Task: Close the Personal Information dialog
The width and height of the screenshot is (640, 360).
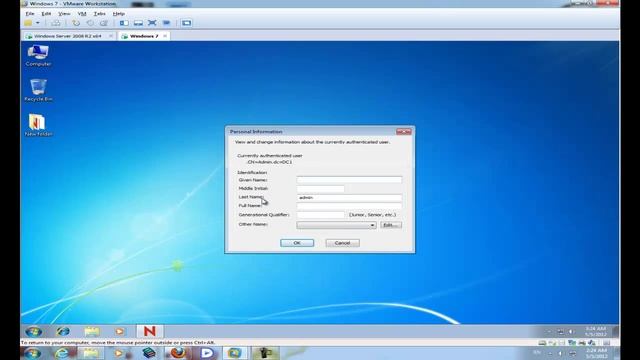Action: [404, 131]
